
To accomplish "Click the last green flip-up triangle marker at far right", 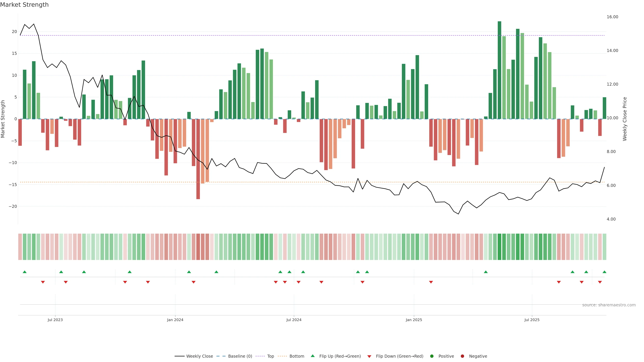I will (604, 272).
